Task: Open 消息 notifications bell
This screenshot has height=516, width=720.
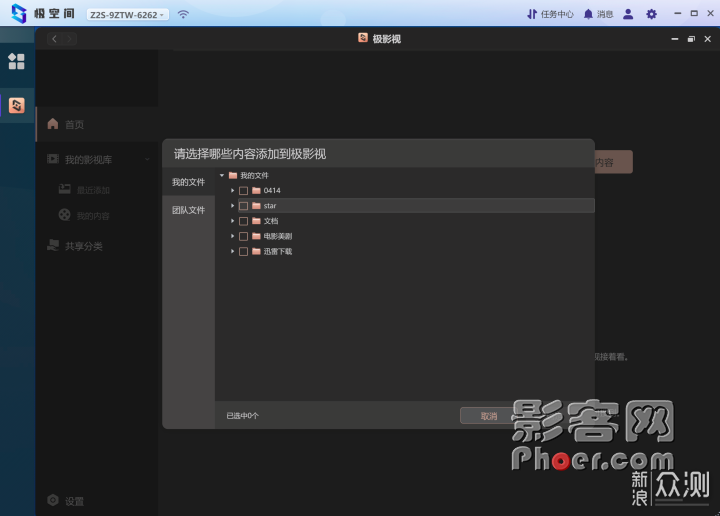Action: [598, 14]
